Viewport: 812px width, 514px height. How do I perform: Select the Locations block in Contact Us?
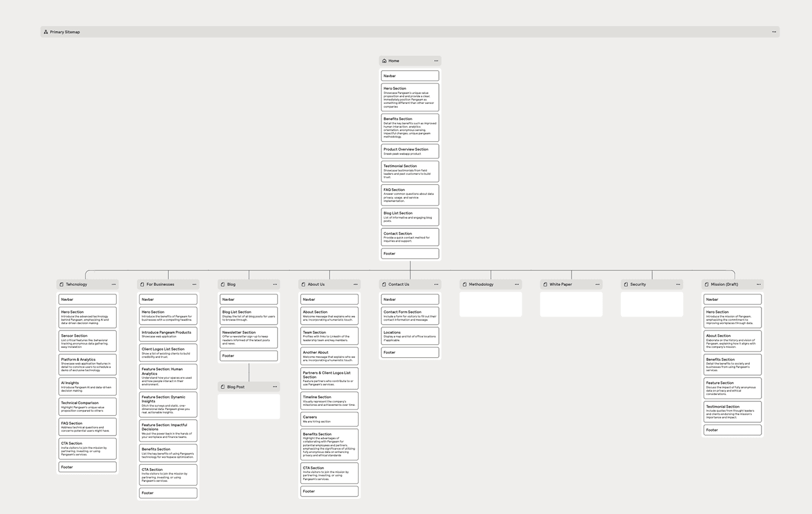[x=410, y=336]
